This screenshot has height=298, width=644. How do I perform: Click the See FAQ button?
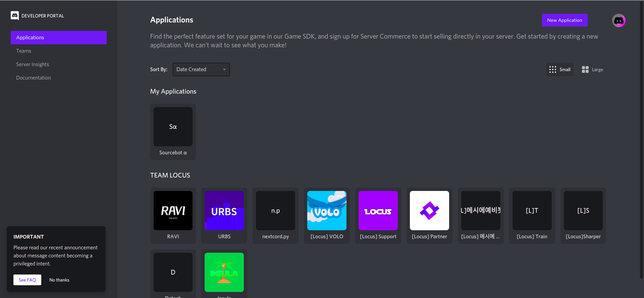(x=27, y=280)
